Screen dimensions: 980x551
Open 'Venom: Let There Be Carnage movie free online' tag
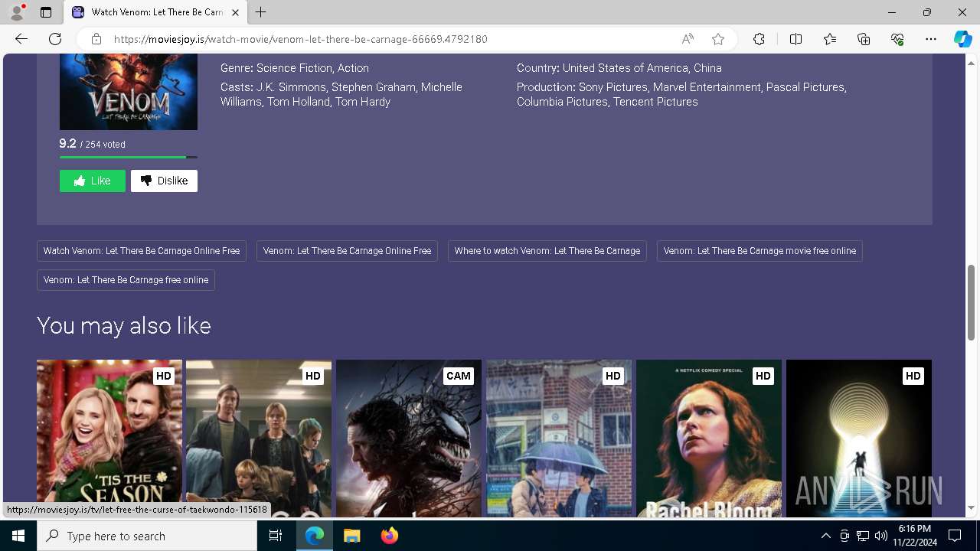(759, 251)
